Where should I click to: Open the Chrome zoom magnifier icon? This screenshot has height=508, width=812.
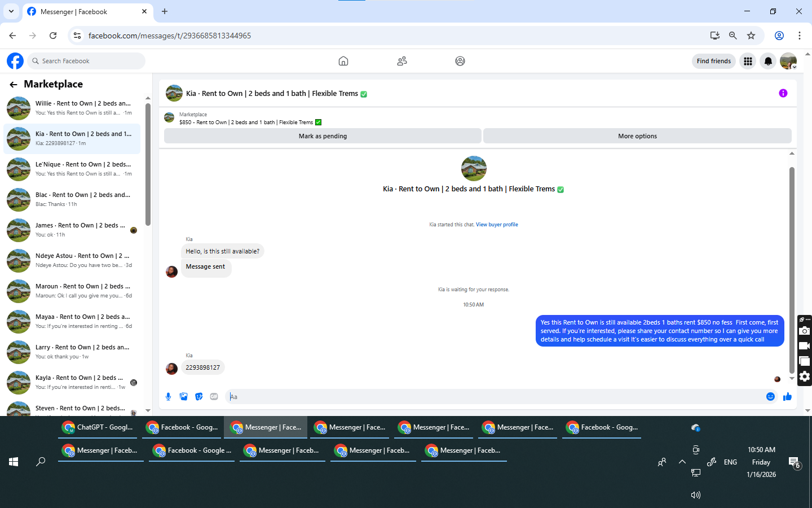733,36
